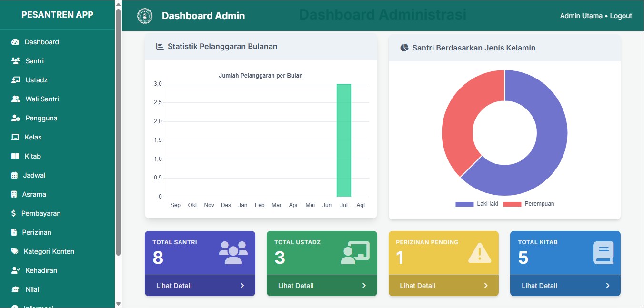Click the Kategori Konten tags icon

pyautogui.click(x=15, y=251)
